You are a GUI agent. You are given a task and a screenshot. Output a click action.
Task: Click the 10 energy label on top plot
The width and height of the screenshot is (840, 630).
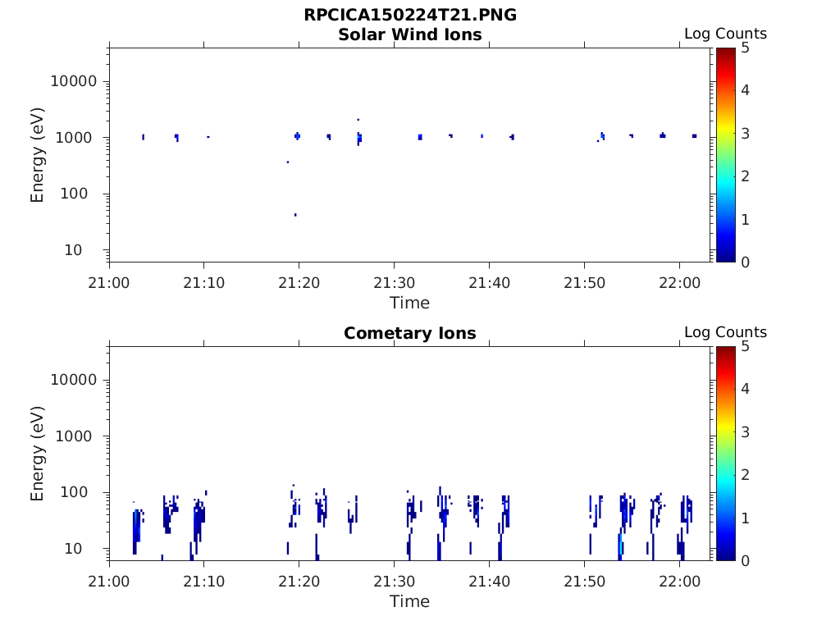(x=73, y=249)
